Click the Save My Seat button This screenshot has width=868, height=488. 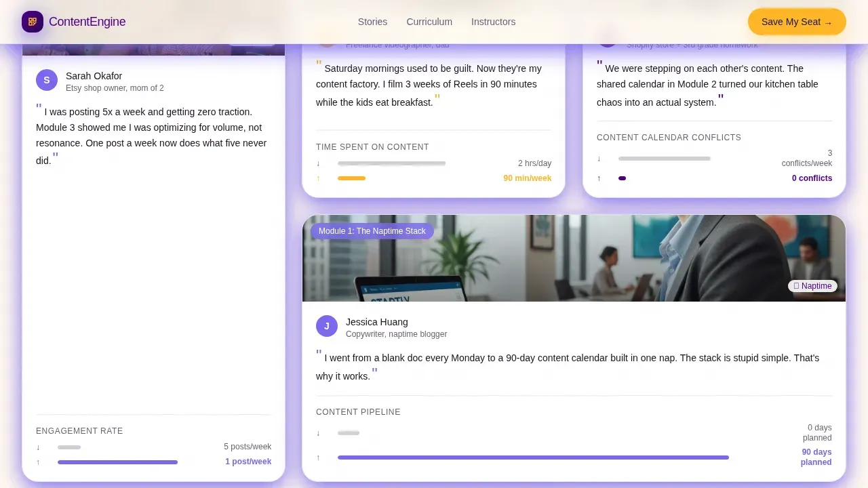point(797,22)
